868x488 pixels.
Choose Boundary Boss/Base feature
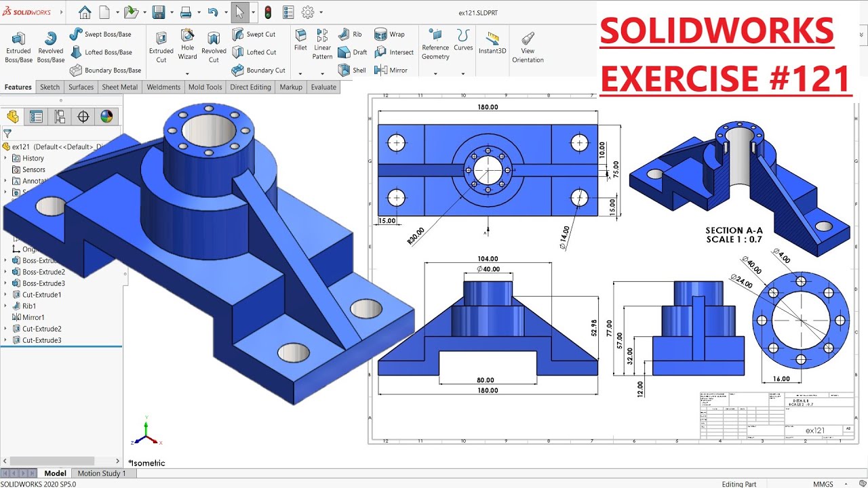[x=105, y=70]
